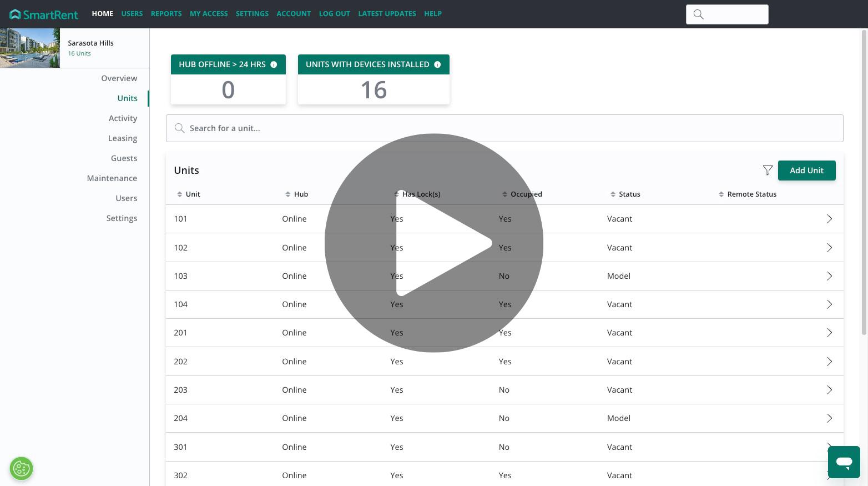Click the SmartRent logo icon
This screenshot has height=486, width=868.
(x=16, y=14)
